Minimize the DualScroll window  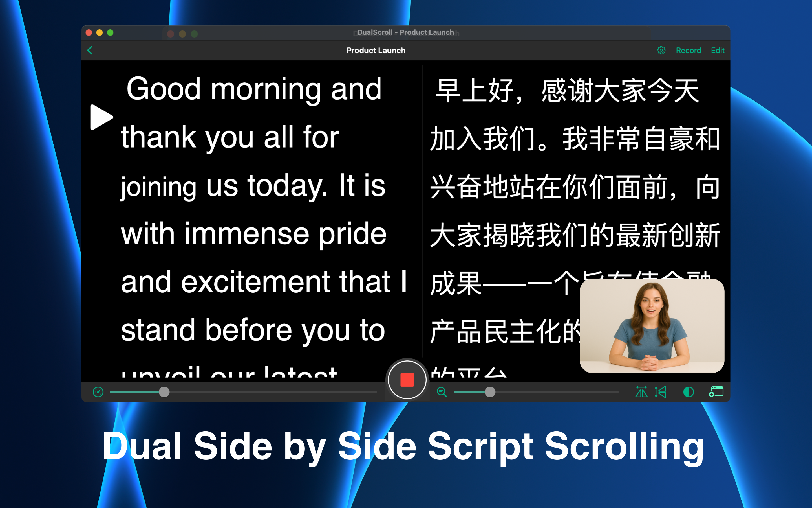(99, 32)
